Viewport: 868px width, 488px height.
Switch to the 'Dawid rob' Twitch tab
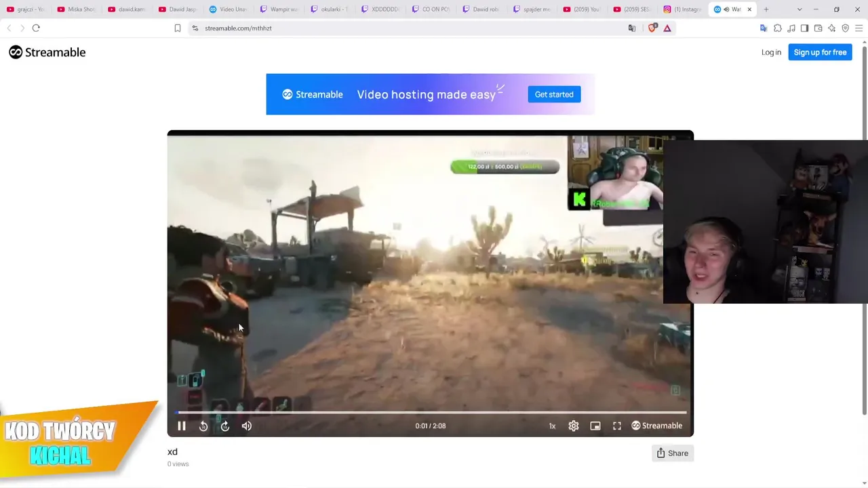click(x=482, y=9)
